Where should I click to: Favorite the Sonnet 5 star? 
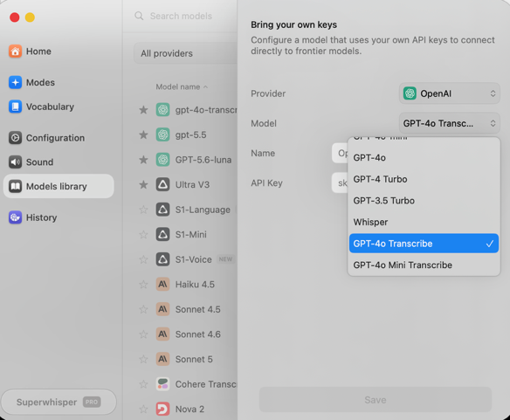[x=143, y=359]
